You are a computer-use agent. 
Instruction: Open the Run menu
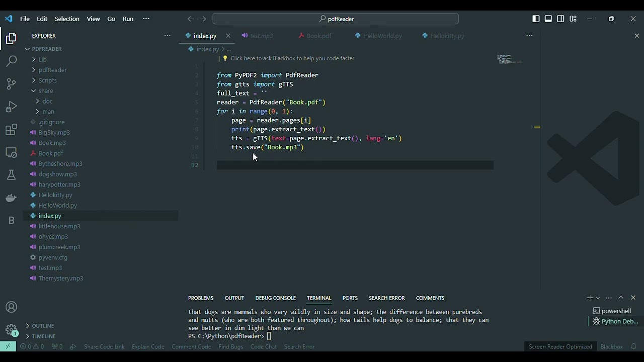coord(128,19)
